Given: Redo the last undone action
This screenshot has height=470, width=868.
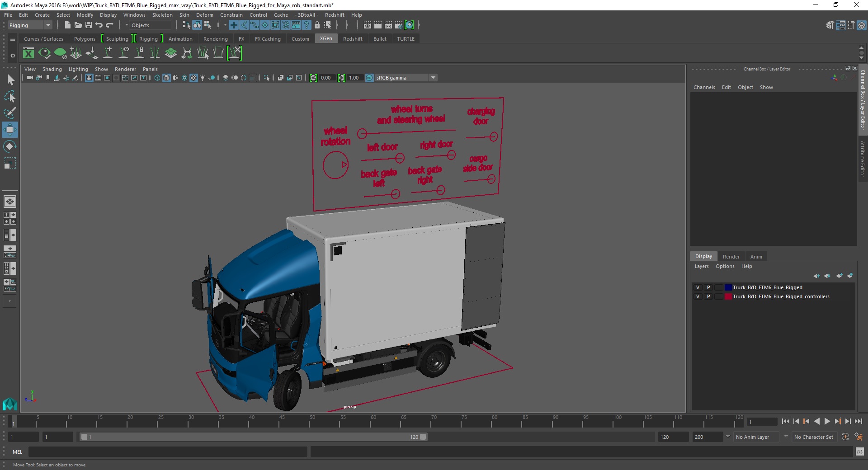Looking at the screenshot, I should [109, 25].
